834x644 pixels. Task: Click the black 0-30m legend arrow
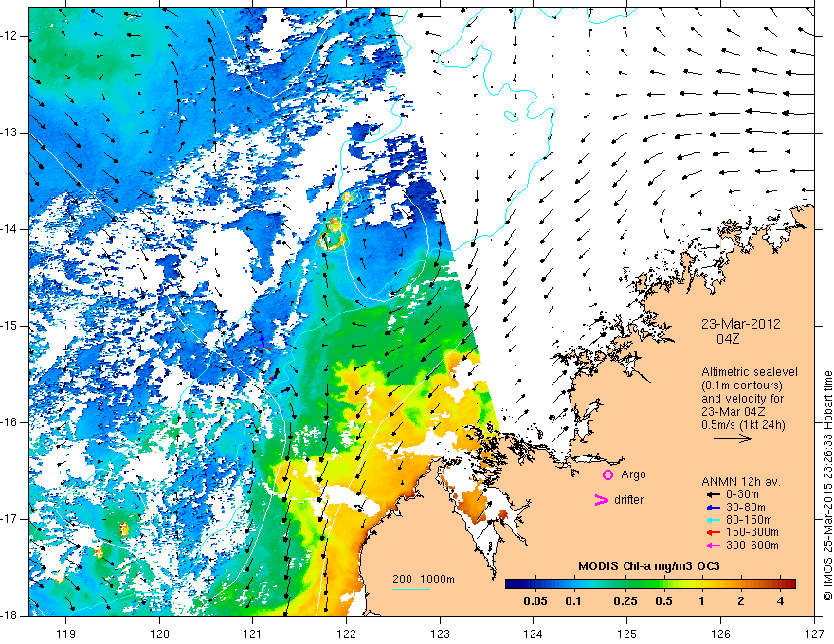(x=714, y=494)
